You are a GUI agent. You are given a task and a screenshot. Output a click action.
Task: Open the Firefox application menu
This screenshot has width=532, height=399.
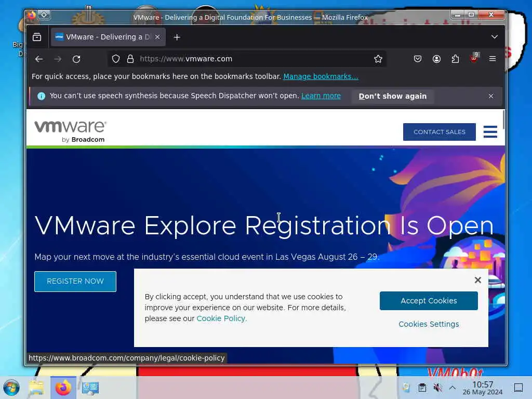click(x=493, y=59)
